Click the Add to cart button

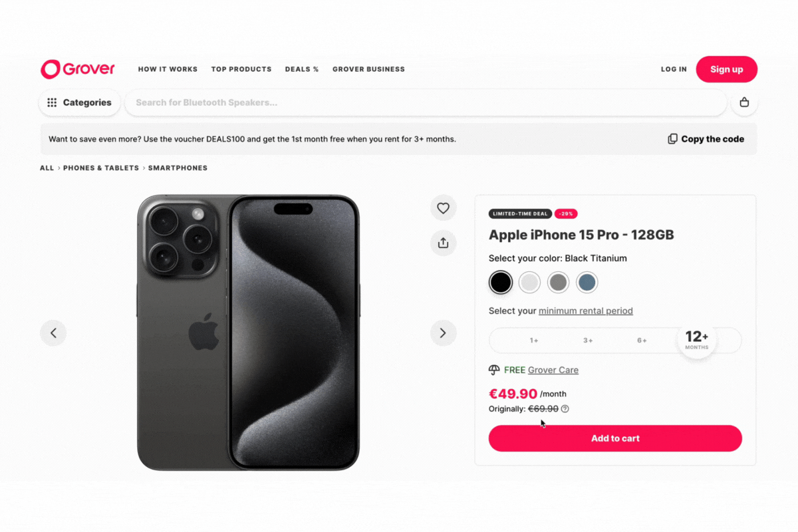(x=614, y=438)
